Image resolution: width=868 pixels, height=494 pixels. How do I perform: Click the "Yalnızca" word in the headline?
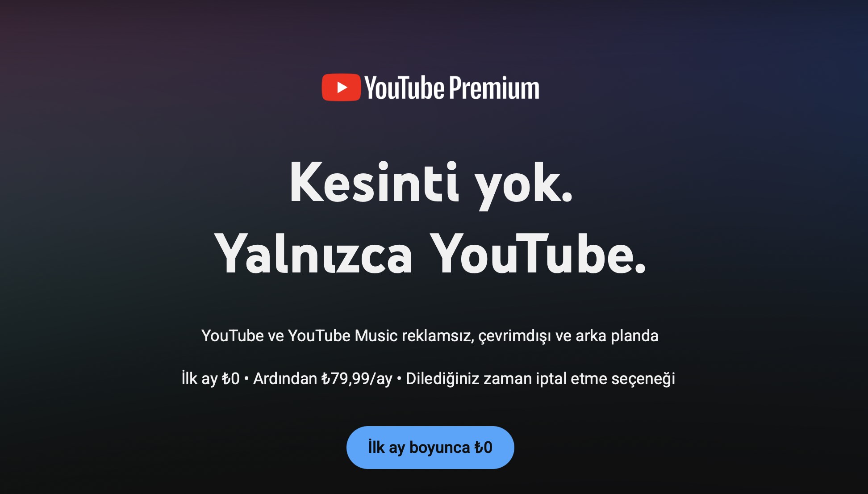point(313,254)
